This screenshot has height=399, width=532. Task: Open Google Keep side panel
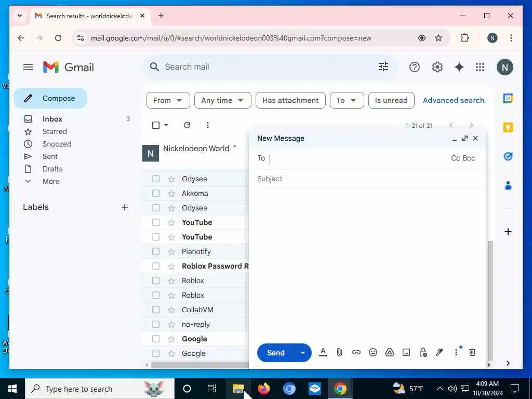[x=508, y=127]
